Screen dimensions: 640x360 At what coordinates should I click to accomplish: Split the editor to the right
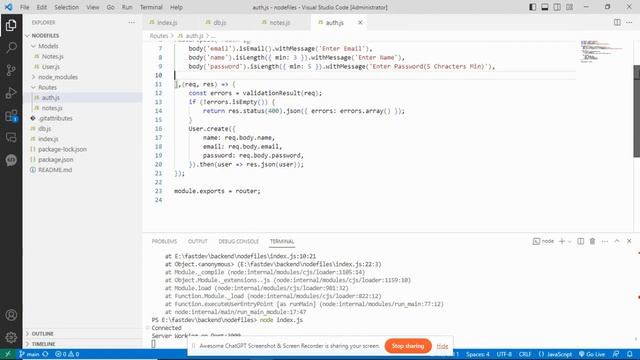click(617, 22)
